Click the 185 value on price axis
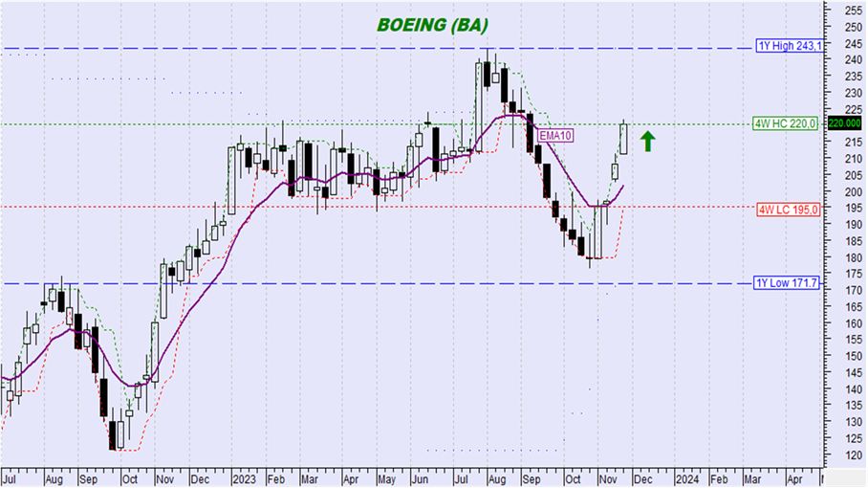Viewport: 868px width, 488px height. tap(853, 241)
